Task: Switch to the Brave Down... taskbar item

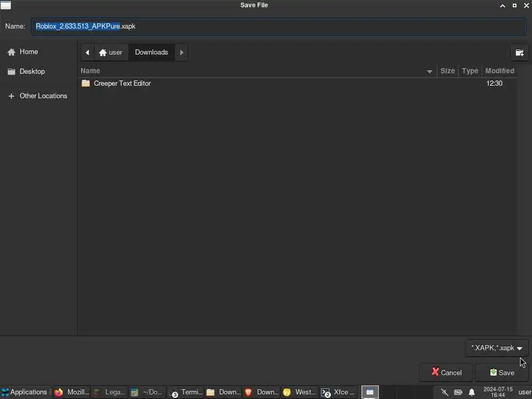Action: point(261,392)
